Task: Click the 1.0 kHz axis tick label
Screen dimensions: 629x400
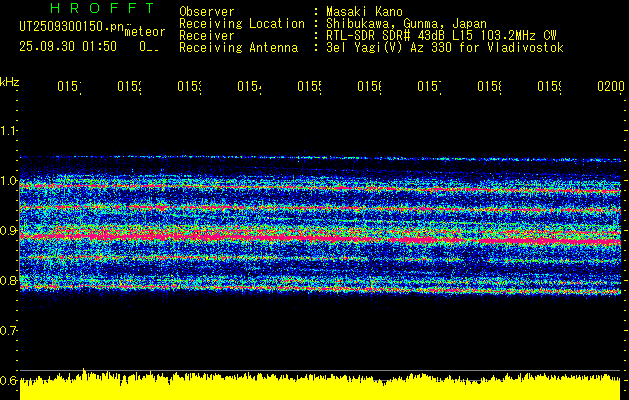Action: [x=8, y=181]
